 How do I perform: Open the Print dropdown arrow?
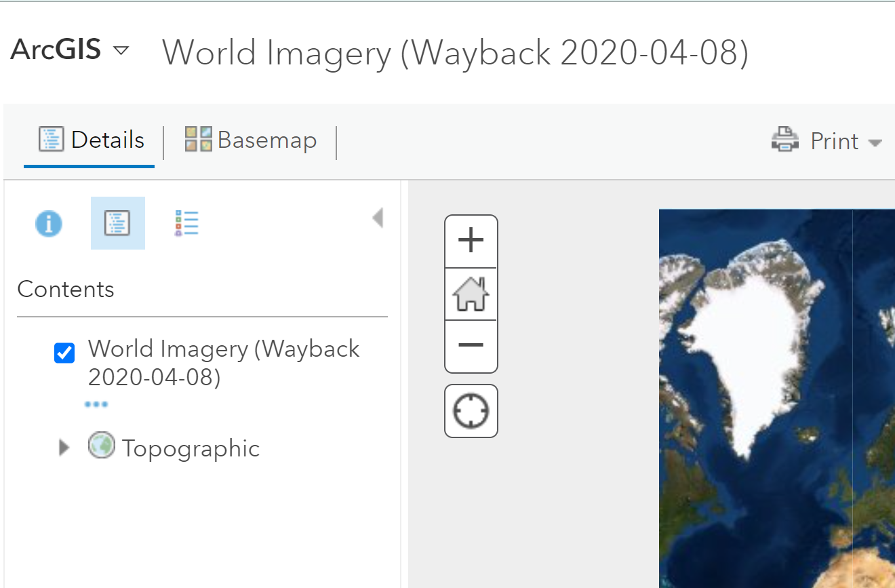875,143
